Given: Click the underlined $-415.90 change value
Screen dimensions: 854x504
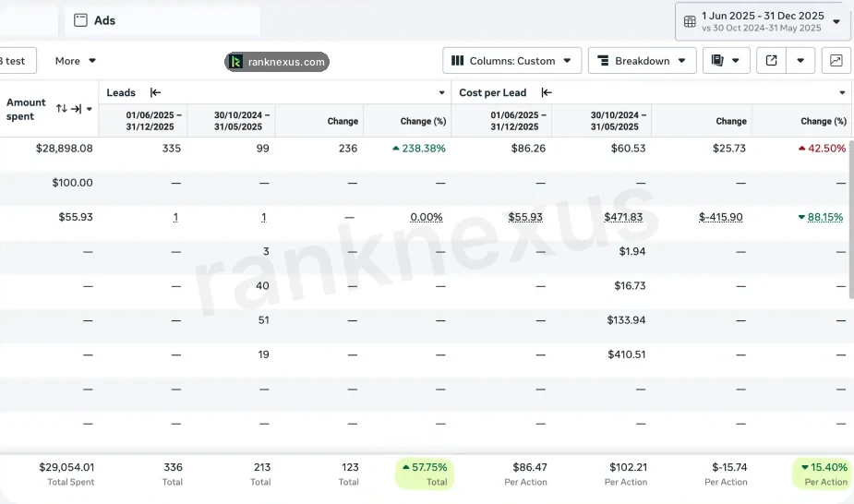Looking at the screenshot, I should tap(720, 217).
